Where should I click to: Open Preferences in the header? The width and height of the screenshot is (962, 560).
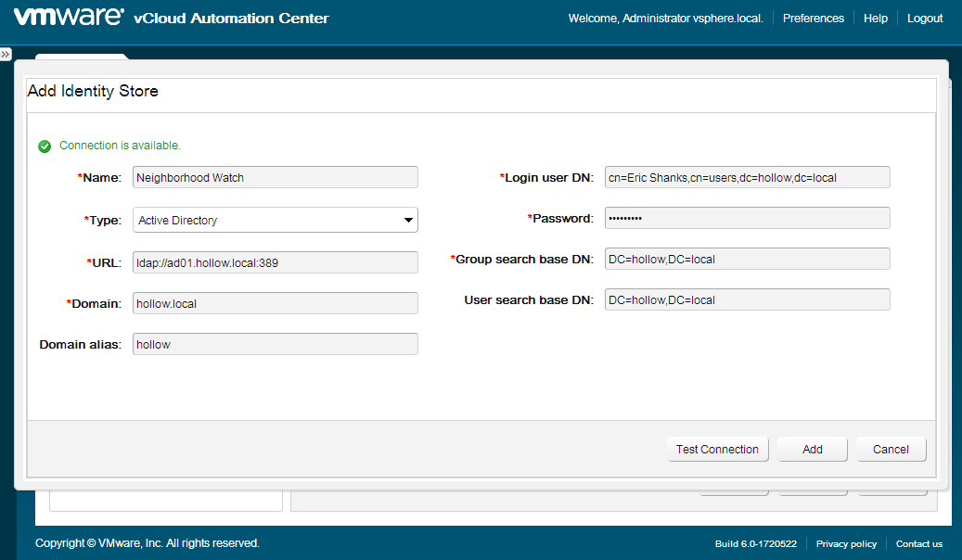[813, 19]
